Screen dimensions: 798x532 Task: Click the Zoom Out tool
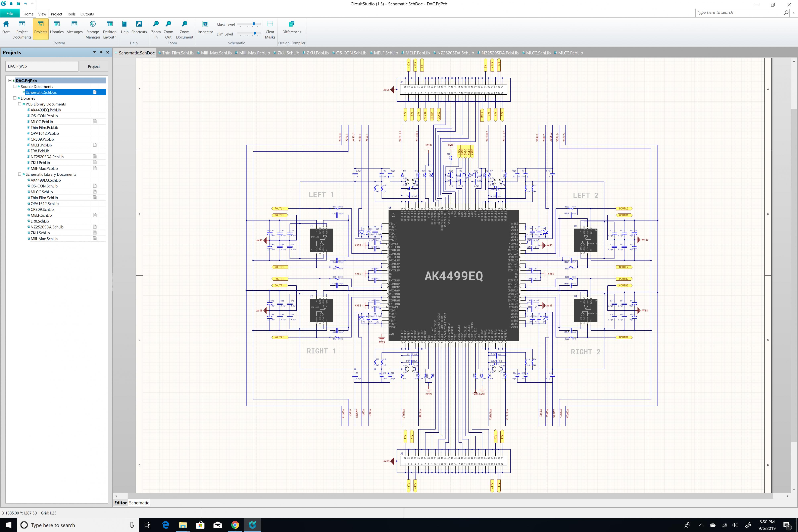[168, 30]
